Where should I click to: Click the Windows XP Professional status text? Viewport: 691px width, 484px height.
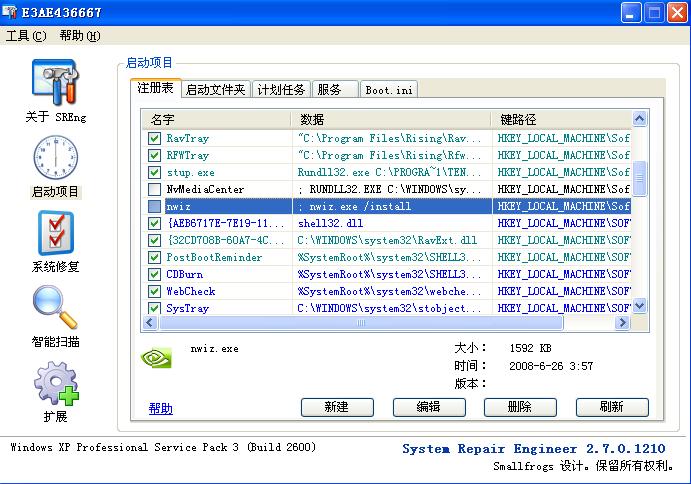tap(163, 447)
